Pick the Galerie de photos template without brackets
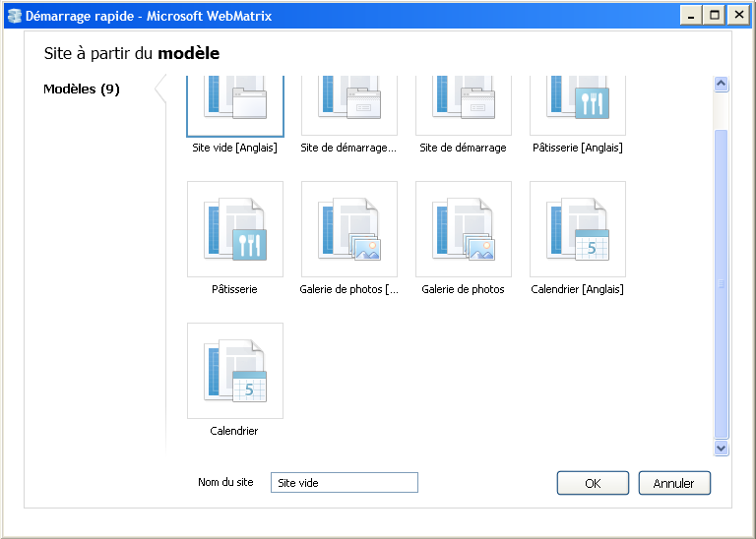This screenshot has height=539, width=756. click(464, 230)
